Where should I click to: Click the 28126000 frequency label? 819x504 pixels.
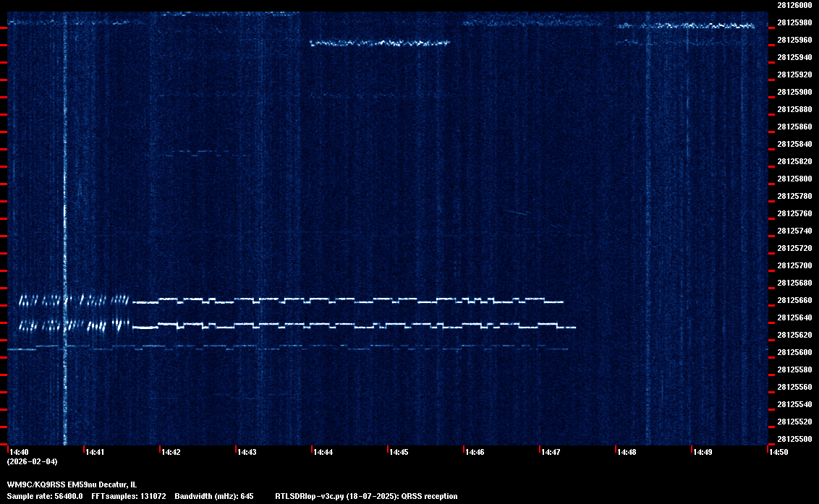click(x=794, y=5)
